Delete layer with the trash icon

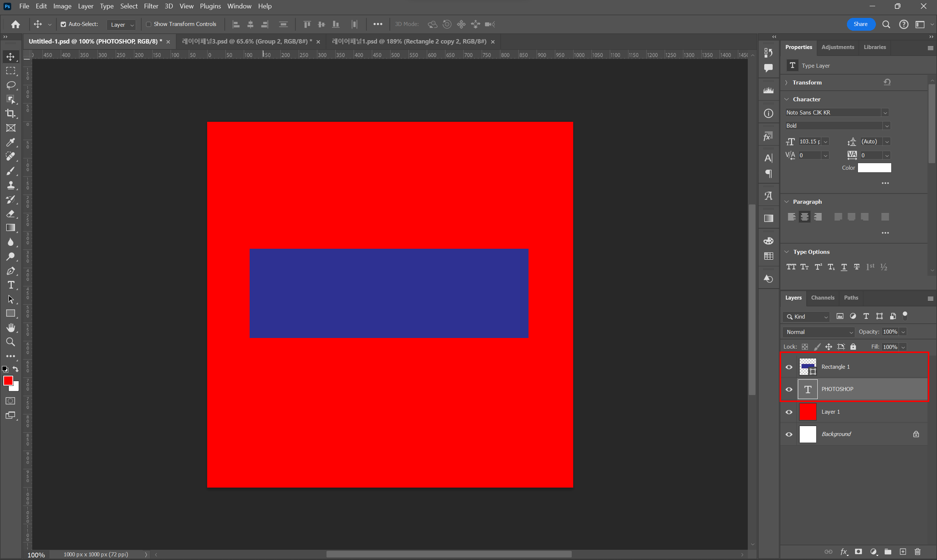tap(918, 552)
